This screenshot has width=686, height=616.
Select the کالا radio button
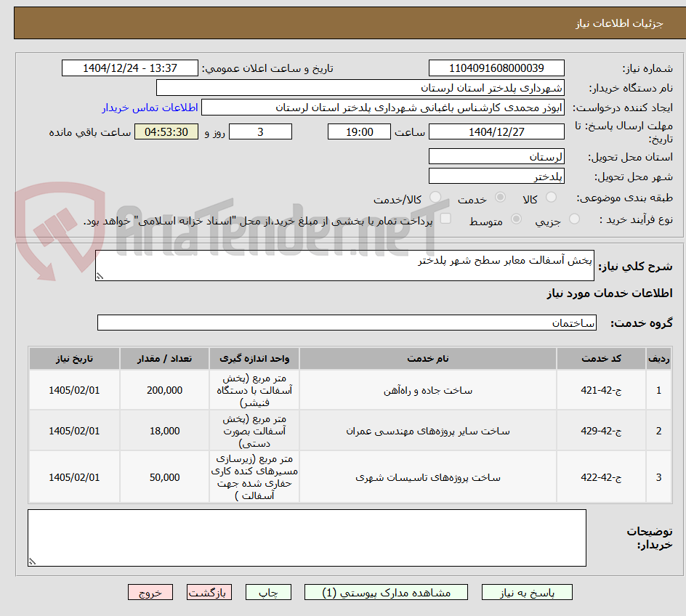pyautogui.click(x=552, y=197)
